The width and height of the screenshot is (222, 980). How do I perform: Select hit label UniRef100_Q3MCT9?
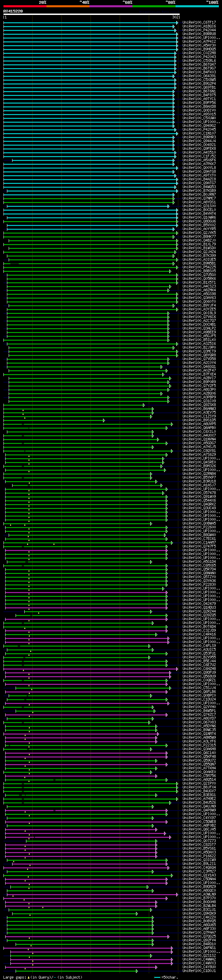point(199,351)
